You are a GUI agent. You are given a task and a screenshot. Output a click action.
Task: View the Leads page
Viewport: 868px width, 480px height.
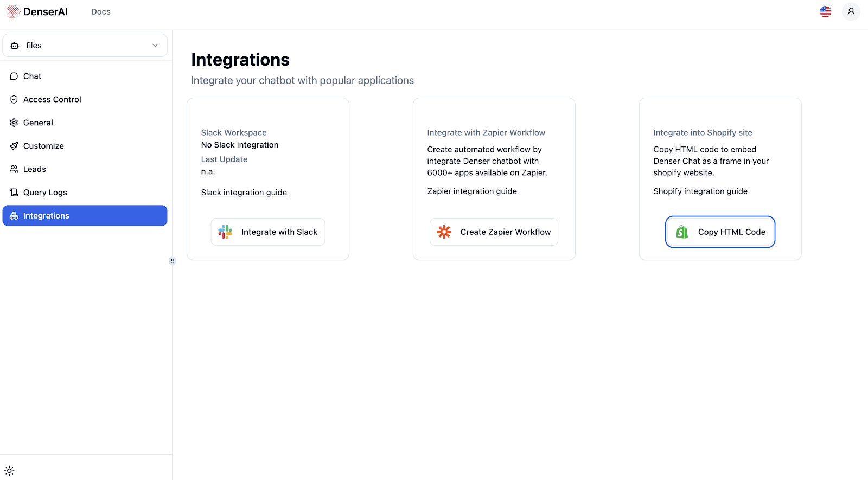[x=85, y=170]
